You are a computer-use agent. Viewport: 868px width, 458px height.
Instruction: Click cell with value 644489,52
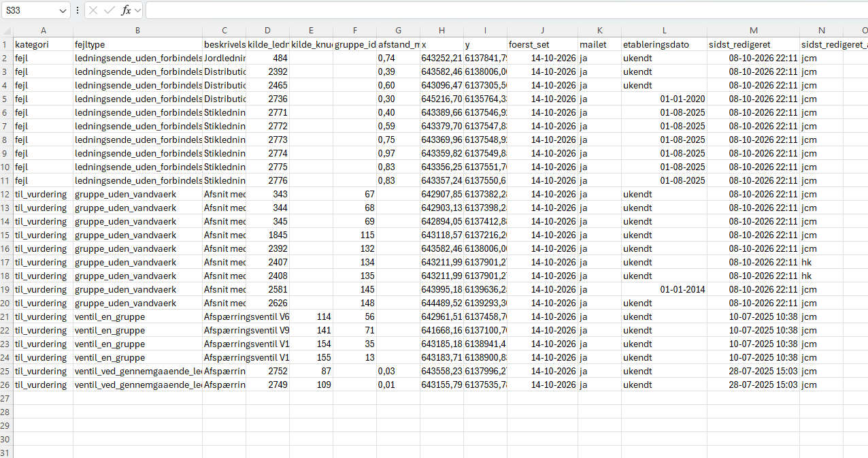[441, 303]
